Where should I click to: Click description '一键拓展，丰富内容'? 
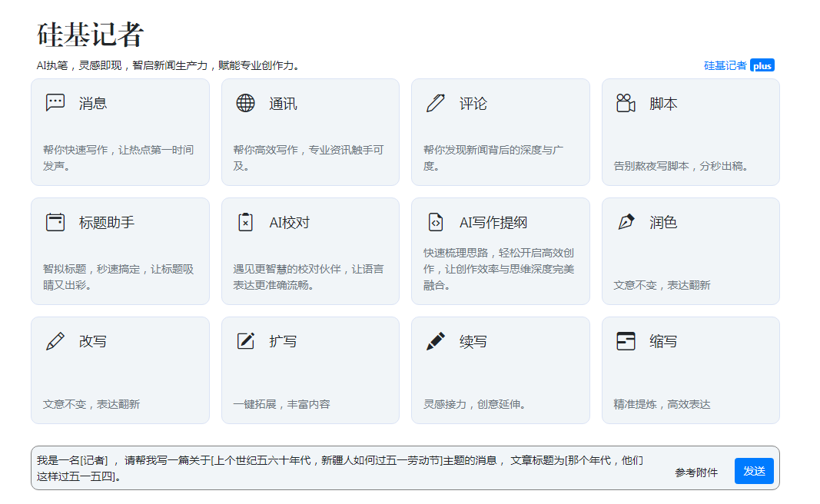pyautogui.click(x=281, y=405)
